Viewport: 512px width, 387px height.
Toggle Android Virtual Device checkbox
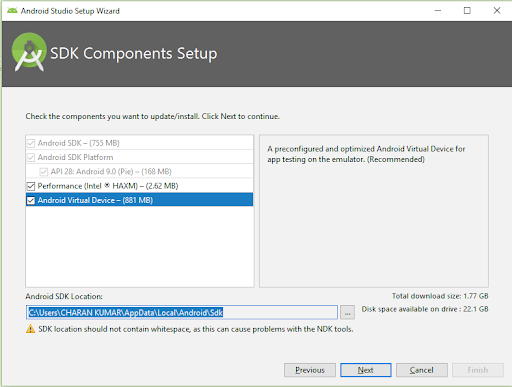31,200
